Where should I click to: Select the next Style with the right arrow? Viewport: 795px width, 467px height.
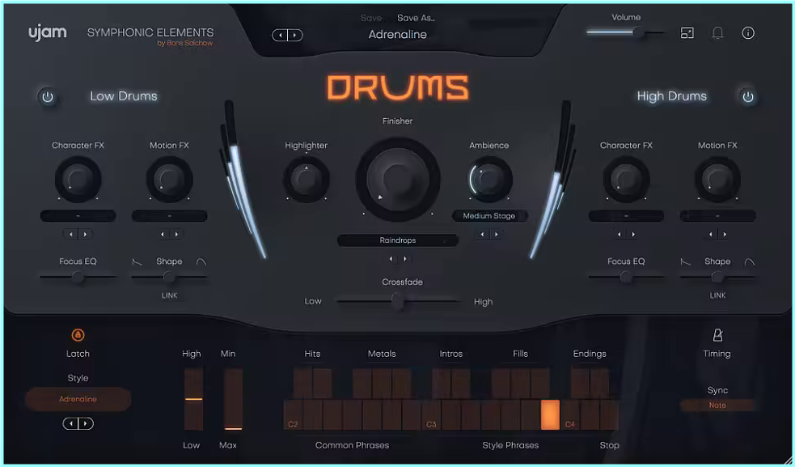click(86, 423)
